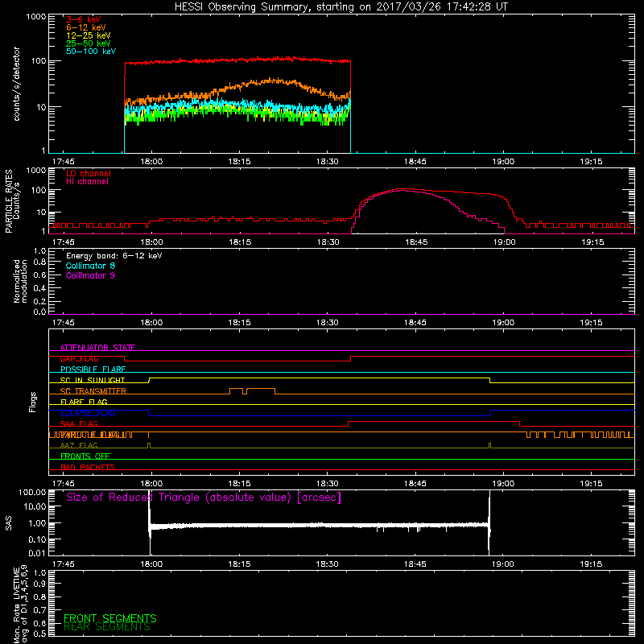Click the ATTENUATOR_STATE flag label
This screenshot has height=644, width=644.
pos(97,348)
